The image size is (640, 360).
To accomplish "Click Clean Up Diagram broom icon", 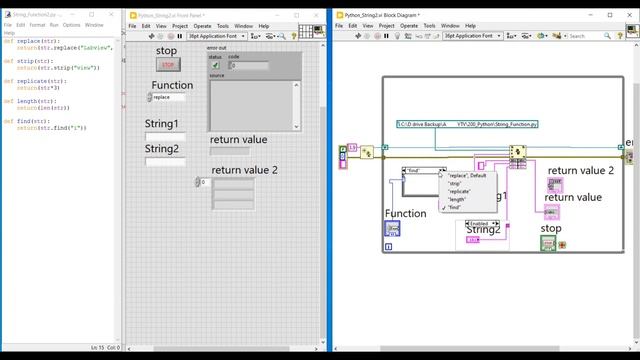I will tap(556, 36).
